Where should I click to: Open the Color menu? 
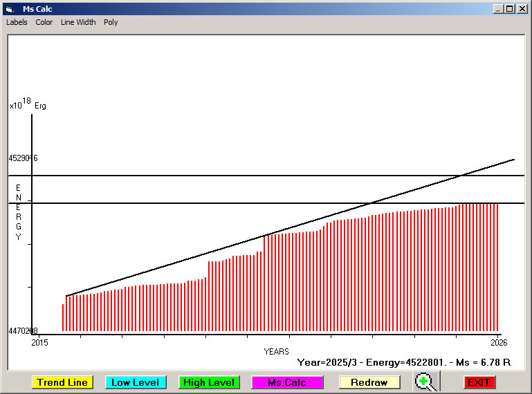44,22
